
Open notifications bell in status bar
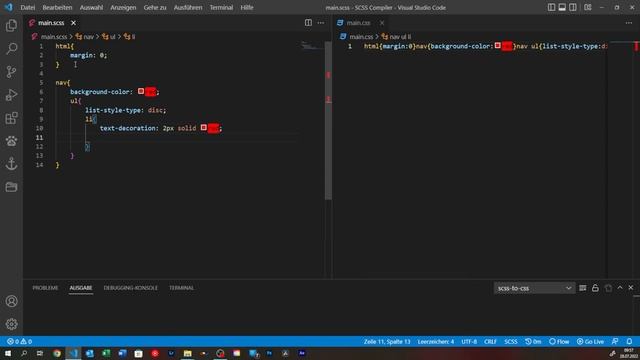(x=629, y=342)
